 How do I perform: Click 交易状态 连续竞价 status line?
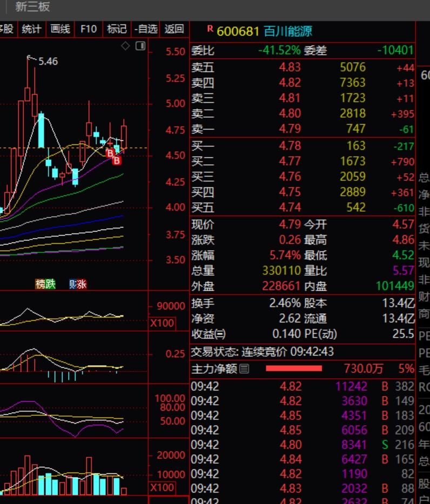coord(262,352)
